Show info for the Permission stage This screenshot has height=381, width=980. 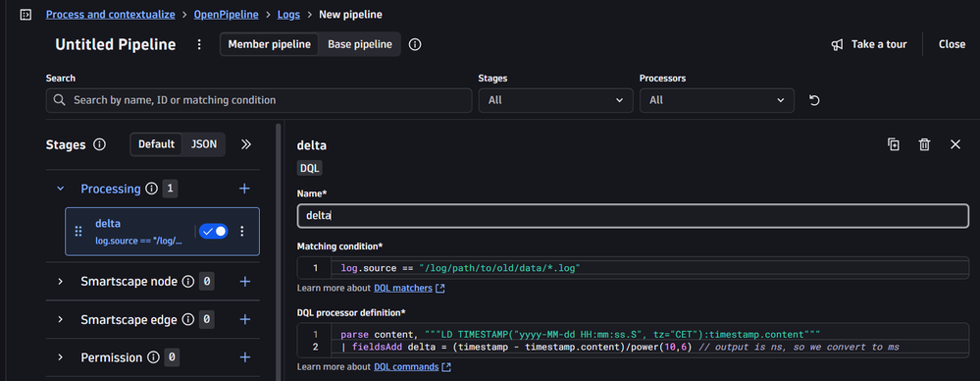(x=152, y=357)
